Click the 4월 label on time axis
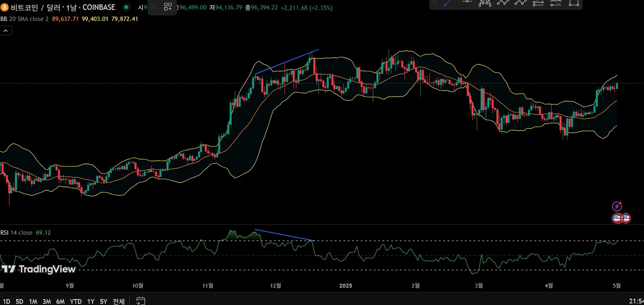Image resolution: width=644 pixels, height=305 pixels. tap(549, 286)
